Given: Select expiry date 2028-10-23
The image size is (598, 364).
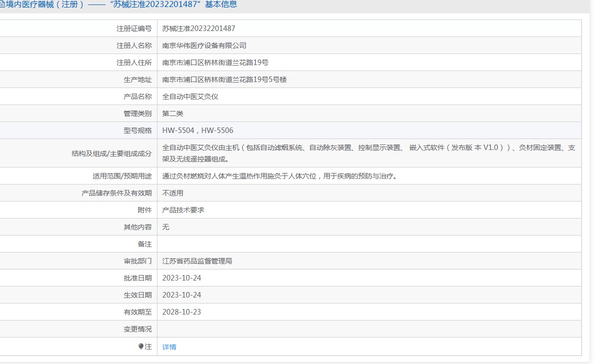Looking at the screenshot, I should click(181, 312).
